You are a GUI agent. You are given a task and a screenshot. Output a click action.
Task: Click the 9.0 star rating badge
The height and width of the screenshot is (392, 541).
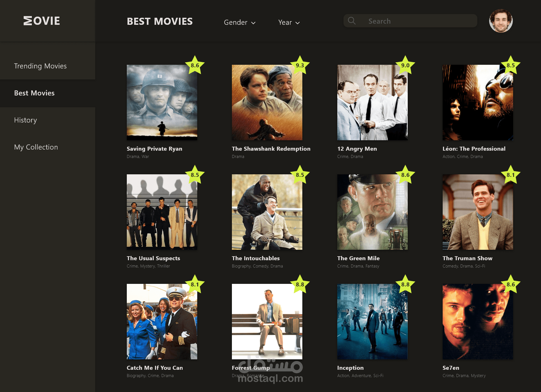405,65
